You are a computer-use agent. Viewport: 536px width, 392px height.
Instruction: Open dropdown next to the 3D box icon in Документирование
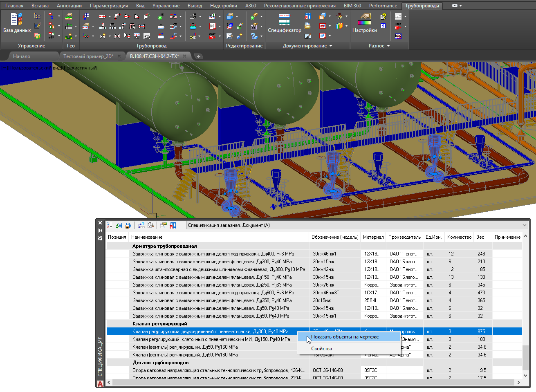pos(330,16)
